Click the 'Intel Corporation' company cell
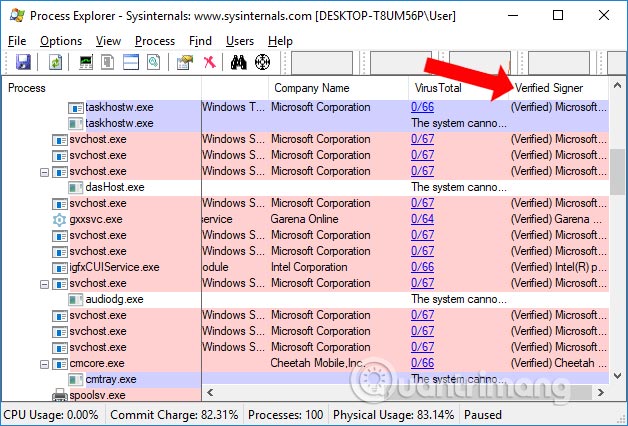 pos(309,267)
